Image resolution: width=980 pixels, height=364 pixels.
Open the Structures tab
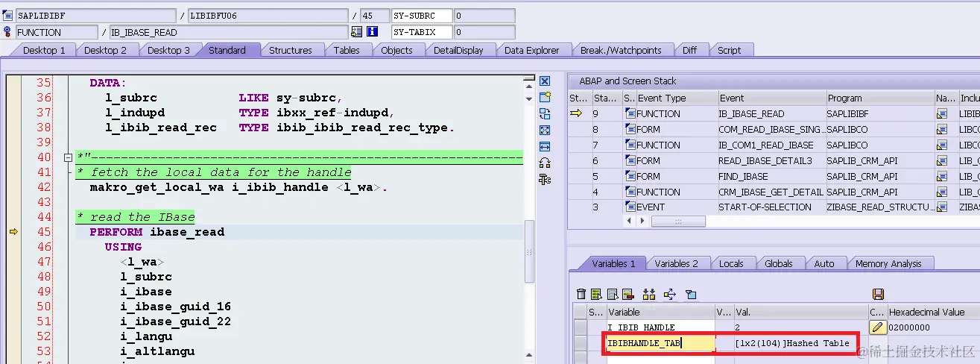tap(290, 50)
